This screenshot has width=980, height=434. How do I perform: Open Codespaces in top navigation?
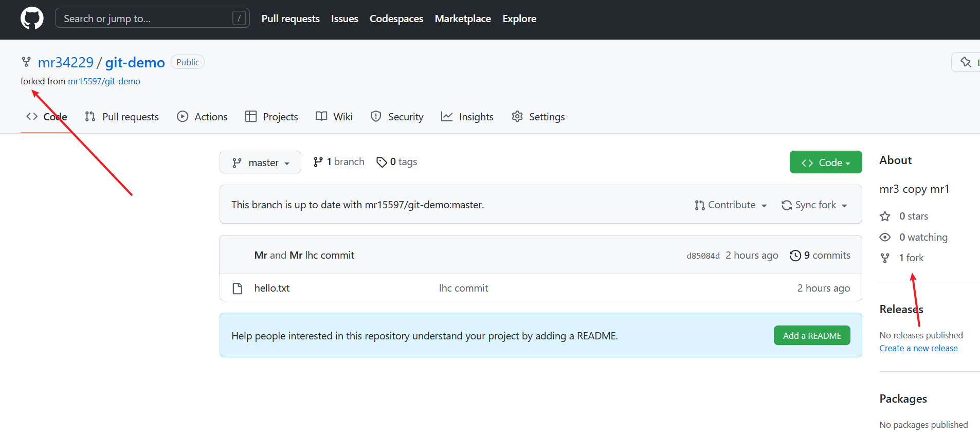pyautogui.click(x=396, y=19)
